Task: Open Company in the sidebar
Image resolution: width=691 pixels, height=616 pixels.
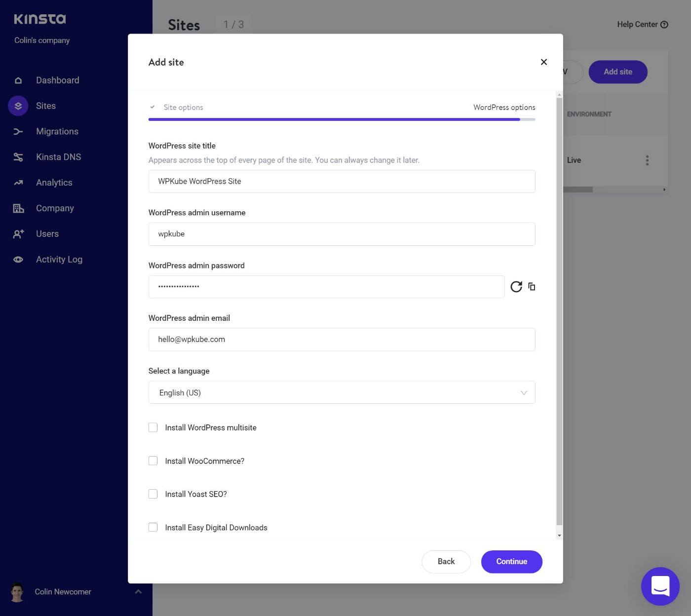Action: point(55,208)
